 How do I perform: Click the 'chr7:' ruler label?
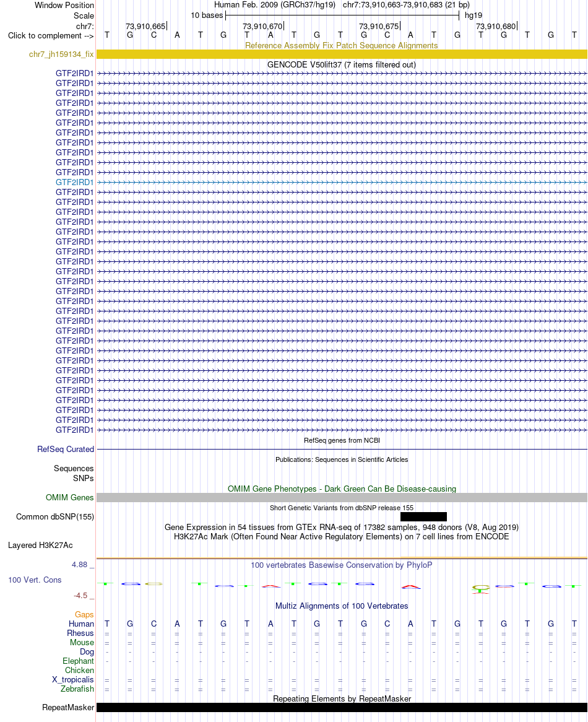click(x=85, y=26)
